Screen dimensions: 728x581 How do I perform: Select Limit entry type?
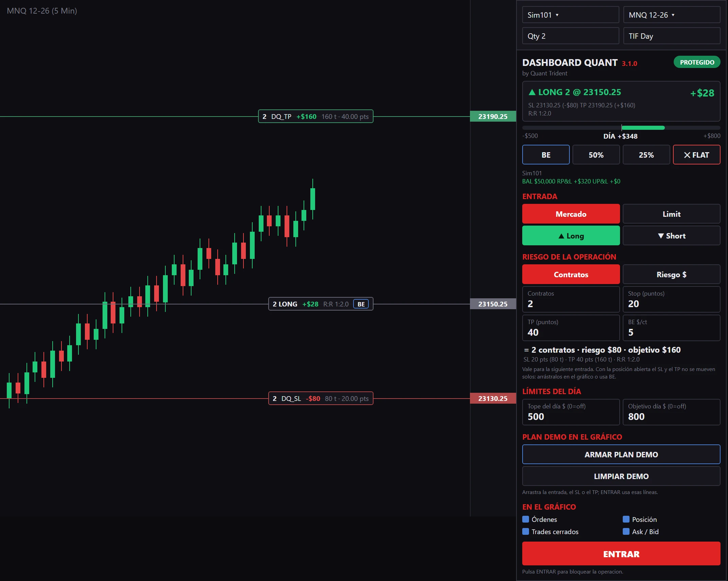(671, 214)
